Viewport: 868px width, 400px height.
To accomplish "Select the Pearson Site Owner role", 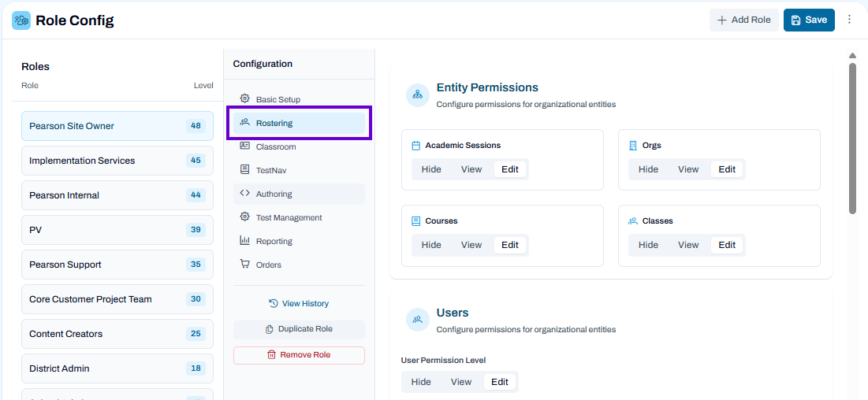I will (117, 125).
